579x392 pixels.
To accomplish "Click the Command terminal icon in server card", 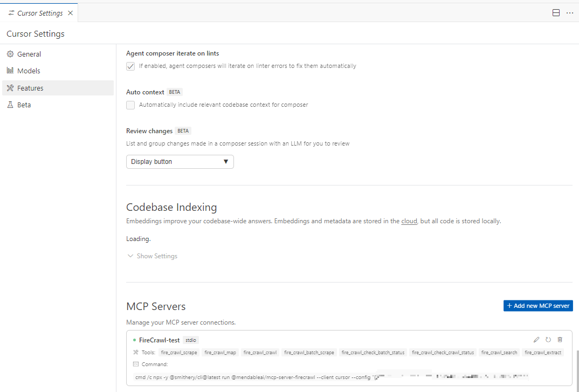I will (135, 364).
